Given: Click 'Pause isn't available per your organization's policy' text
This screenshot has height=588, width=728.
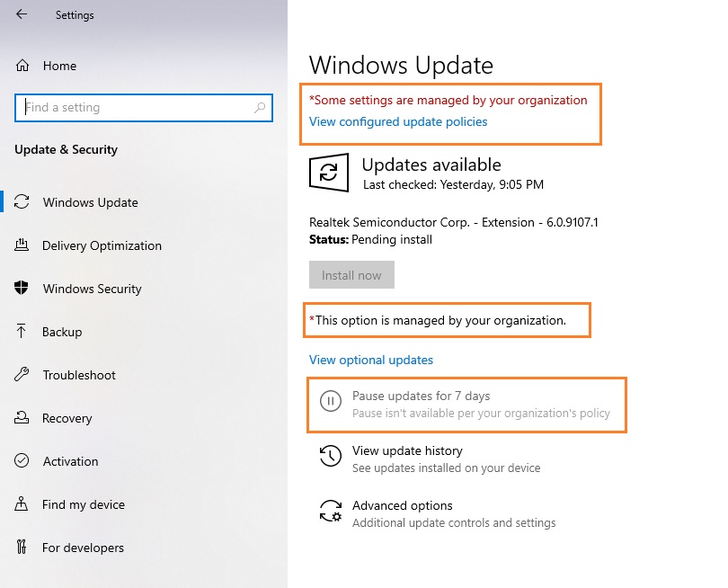Looking at the screenshot, I should 481,414.
